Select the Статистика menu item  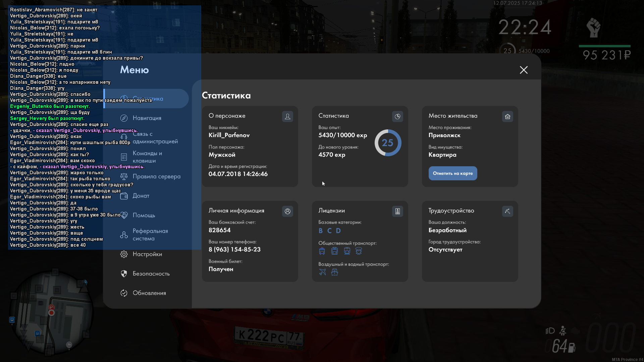click(x=146, y=99)
